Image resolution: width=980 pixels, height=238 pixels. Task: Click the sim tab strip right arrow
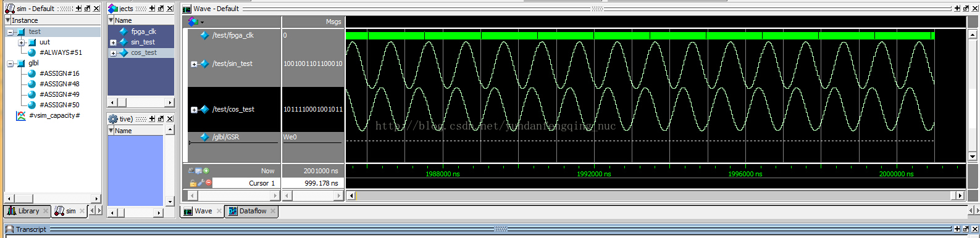[98, 211]
